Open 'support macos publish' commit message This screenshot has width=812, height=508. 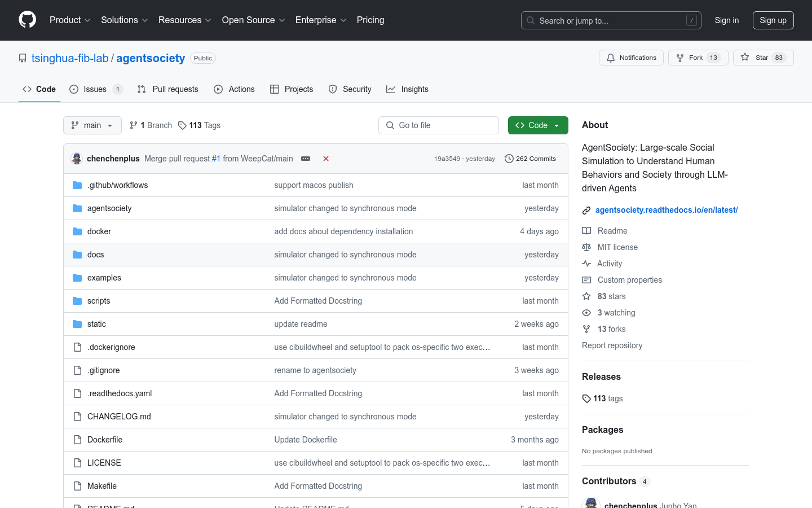point(314,185)
